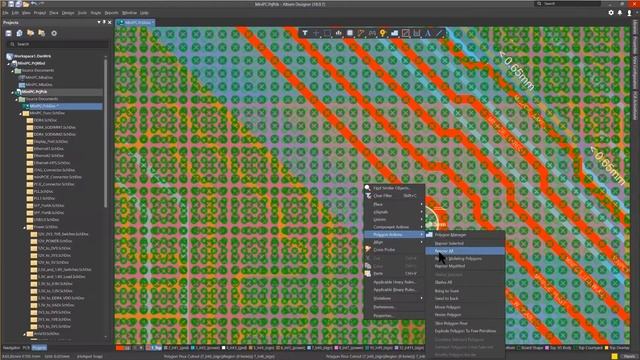
Task: Choose Find Similar Objects in the context menu
Action: pos(393,188)
